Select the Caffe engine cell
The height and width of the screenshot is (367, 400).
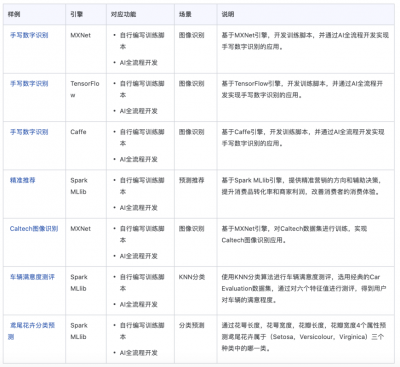tap(78, 132)
